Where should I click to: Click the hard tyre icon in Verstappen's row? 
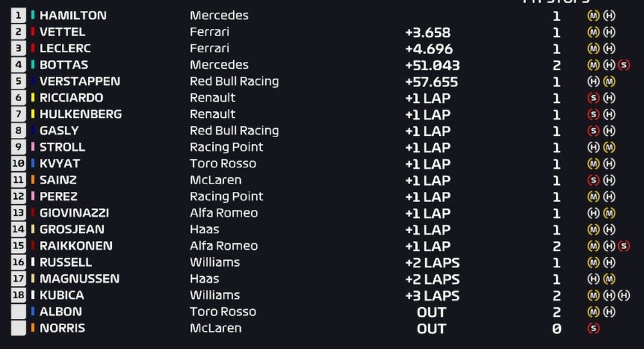tap(593, 82)
